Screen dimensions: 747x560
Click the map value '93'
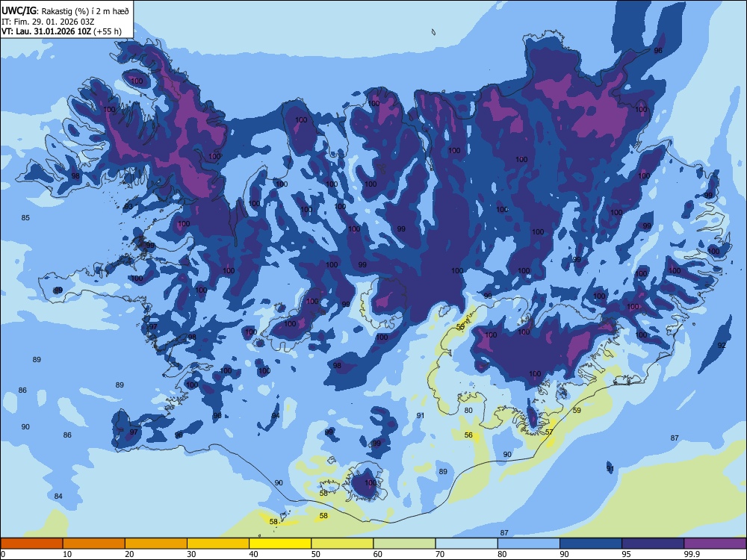128,207
